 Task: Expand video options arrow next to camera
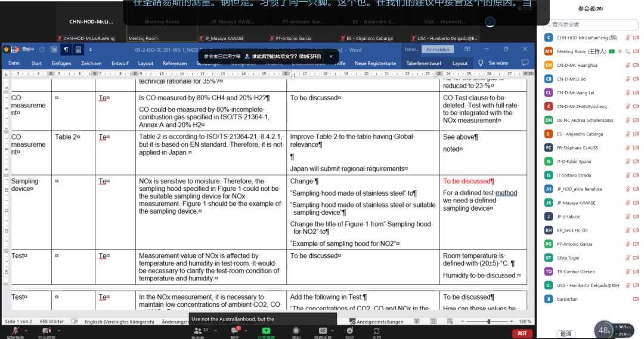tap(58, 330)
